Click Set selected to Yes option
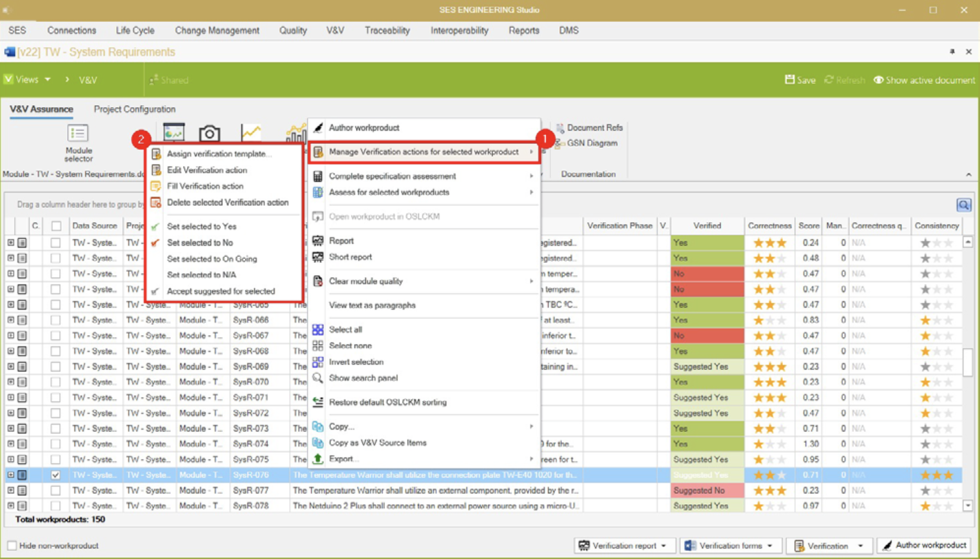Screen dimensions: 980x559 (201, 226)
